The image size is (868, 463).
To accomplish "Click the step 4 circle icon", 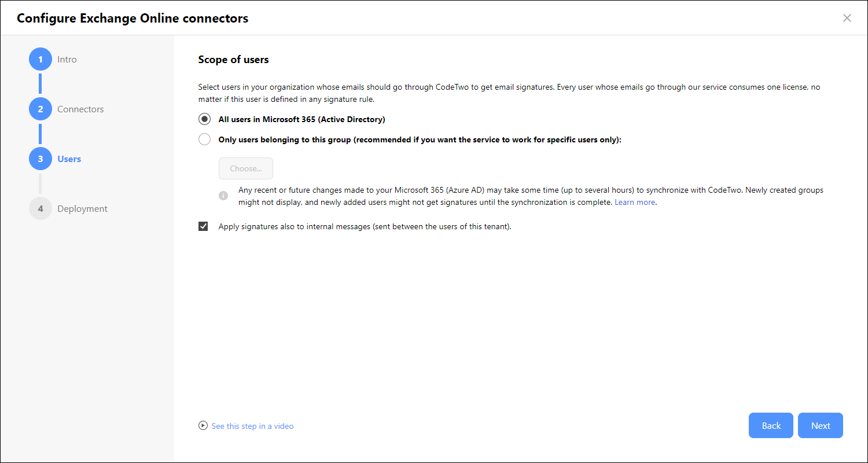I will point(41,208).
